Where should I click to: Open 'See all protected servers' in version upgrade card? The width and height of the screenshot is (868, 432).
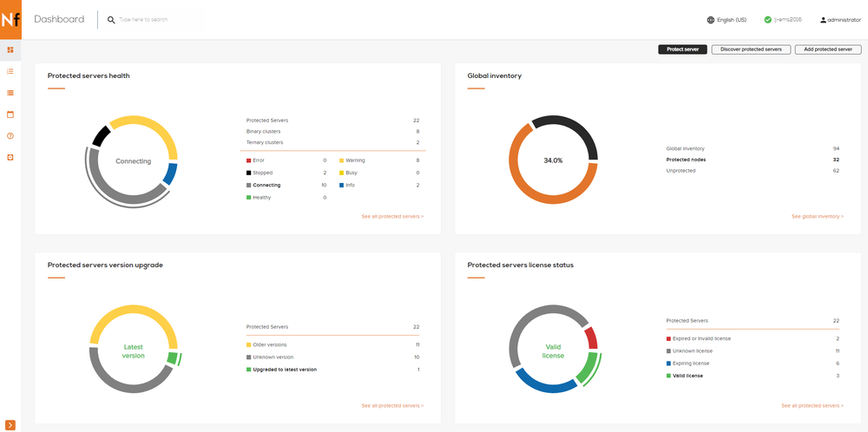pos(392,405)
